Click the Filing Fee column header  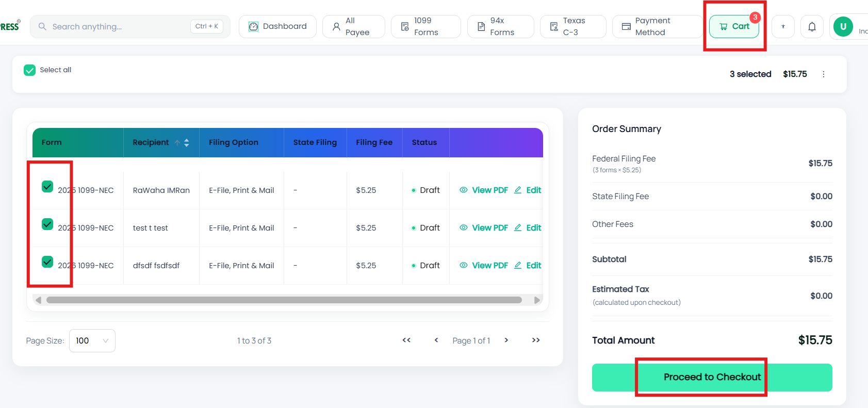point(374,142)
